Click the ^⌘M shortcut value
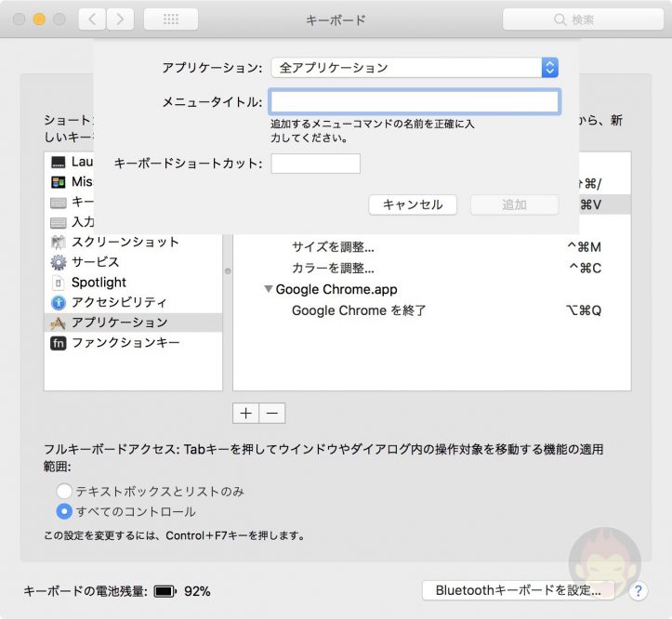Image resolution: width=672 pixels, height=619 pixels. click(584, 247)
